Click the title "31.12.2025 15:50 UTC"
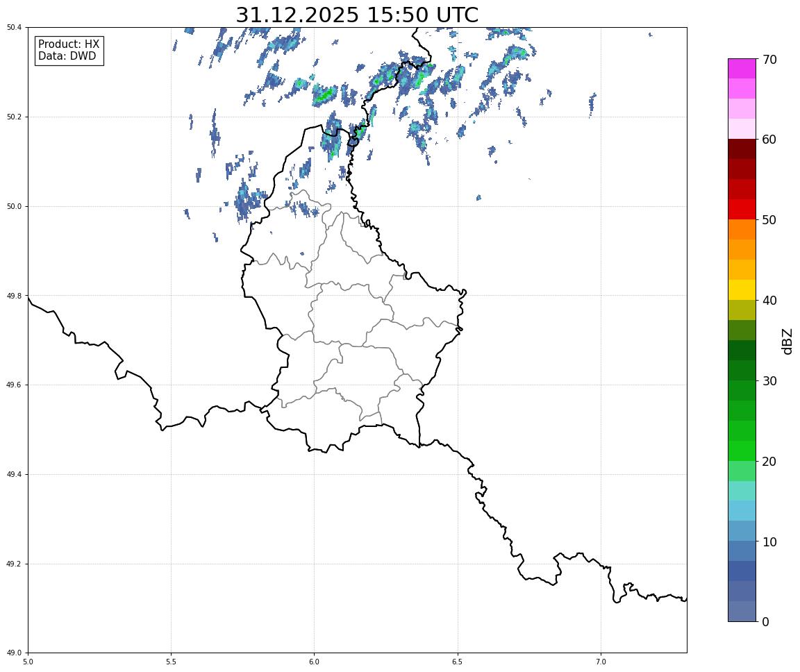Viewport: 800px width, 672px height. (x=357, y=15)
